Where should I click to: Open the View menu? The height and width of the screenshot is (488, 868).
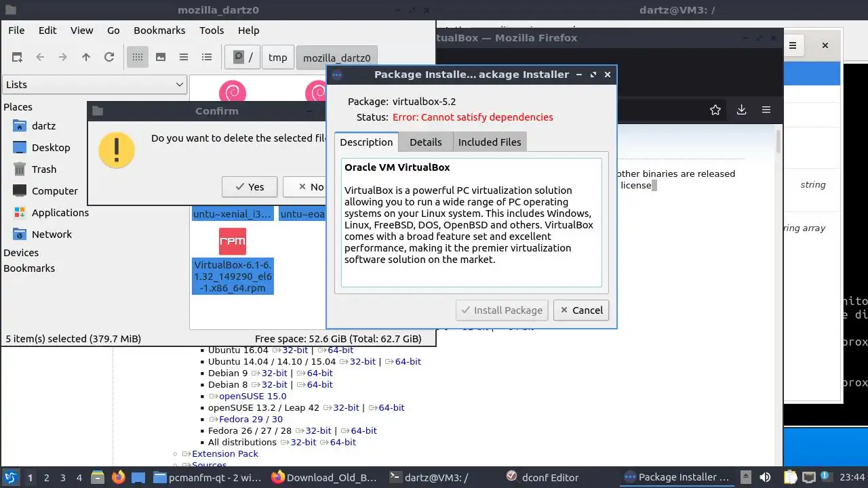(x=82, y=30)
